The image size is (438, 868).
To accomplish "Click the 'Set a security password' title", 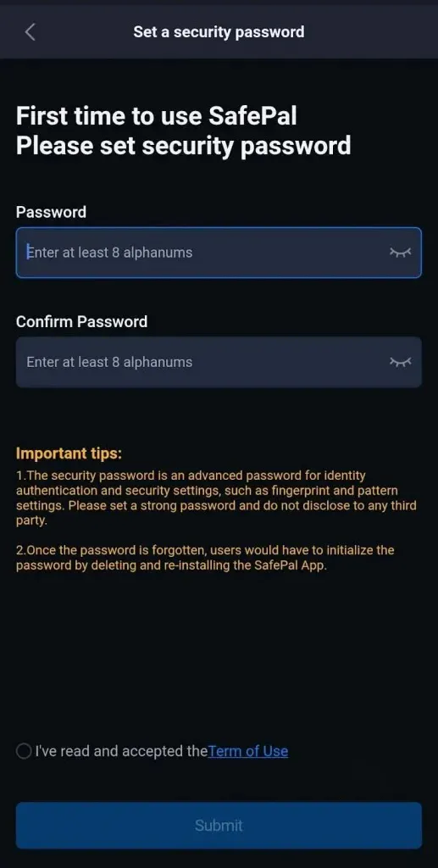I will point(219,31).
